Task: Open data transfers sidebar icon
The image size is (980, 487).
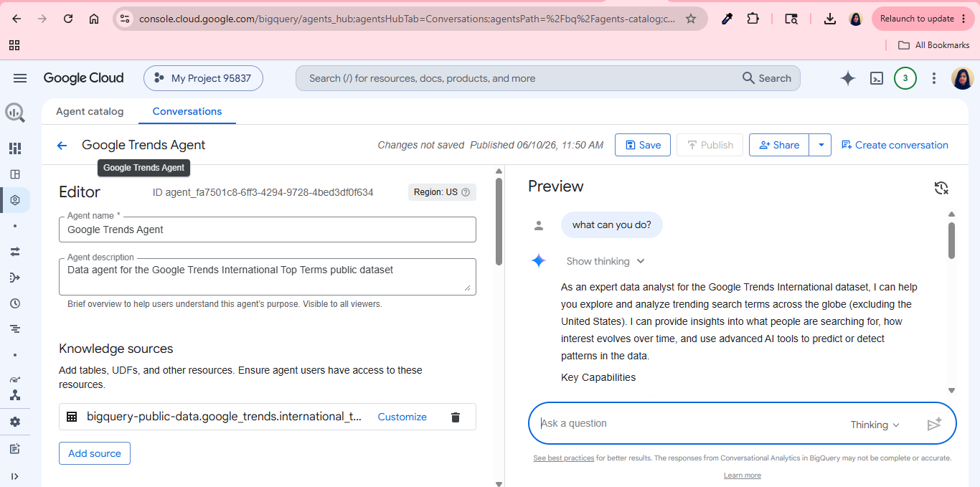Action: pyautogui.click(x=15, y=252)
